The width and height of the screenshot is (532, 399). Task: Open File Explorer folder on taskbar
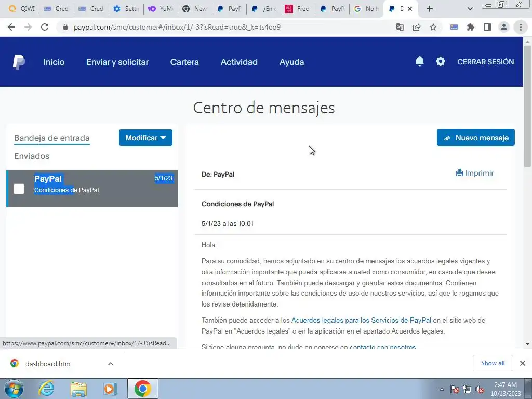coord(78,389)
